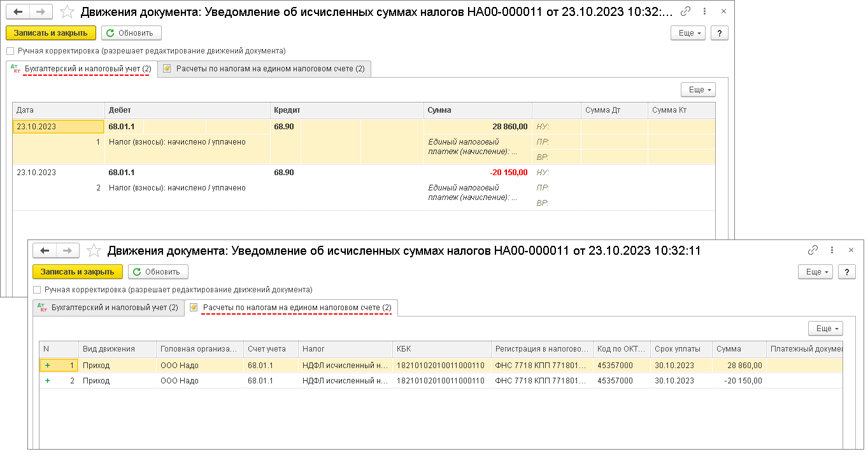
Task: Enable 'Ручная корректировка' checkbox in the bottom window
Action: [36, 290]
